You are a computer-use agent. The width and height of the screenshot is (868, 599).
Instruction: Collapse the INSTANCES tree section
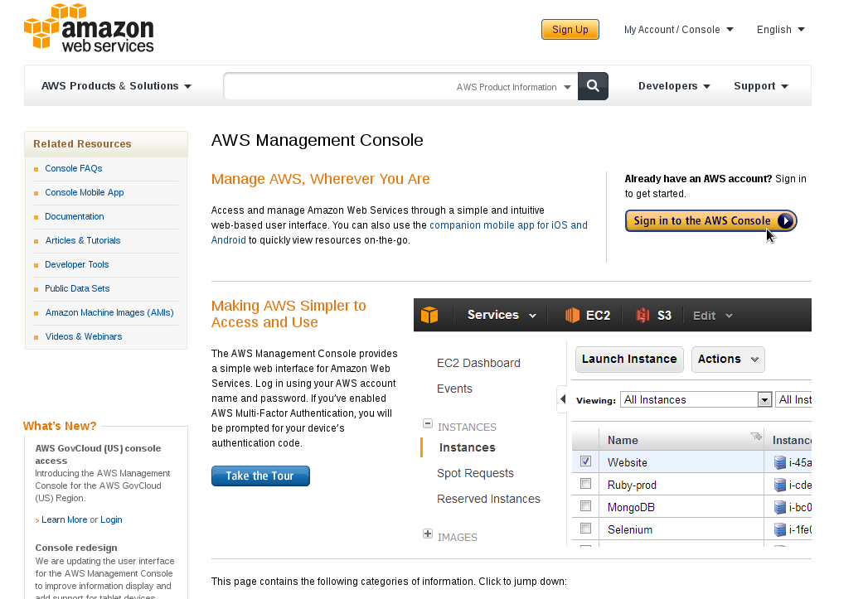[x=428, y=423]
